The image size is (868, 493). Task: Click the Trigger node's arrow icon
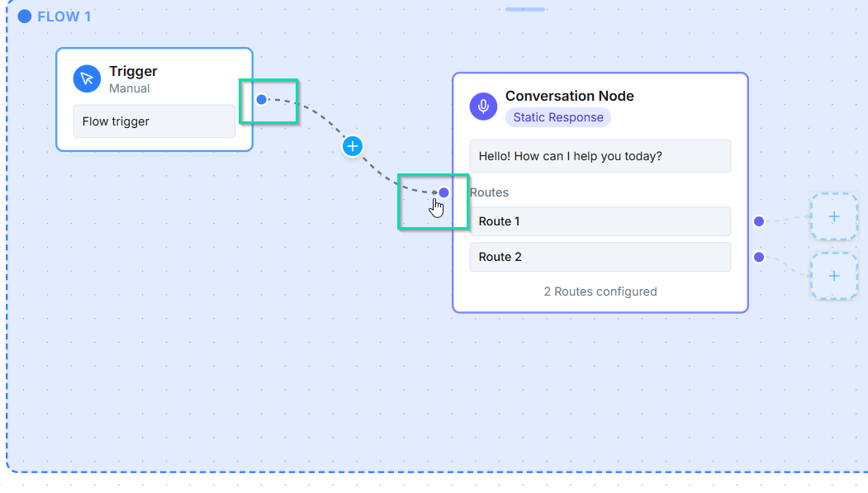coord(87,78)
